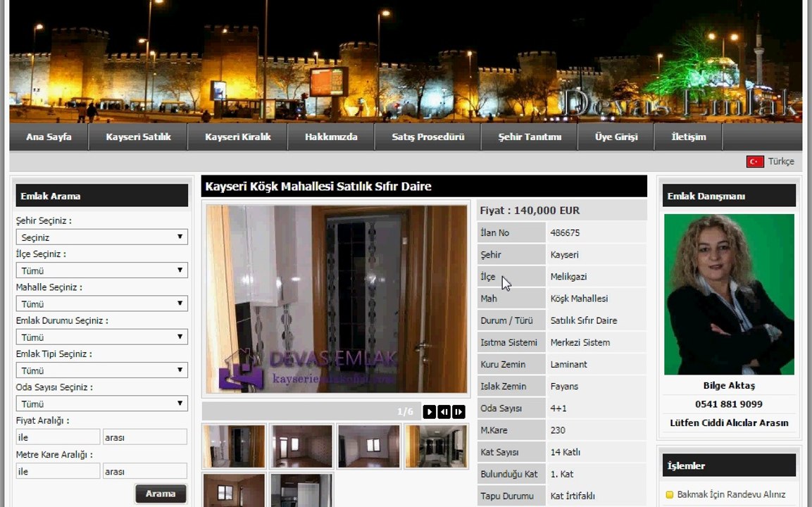
Task: Click Merkezi Sistem heating value
Action: [x=580, y=342]
